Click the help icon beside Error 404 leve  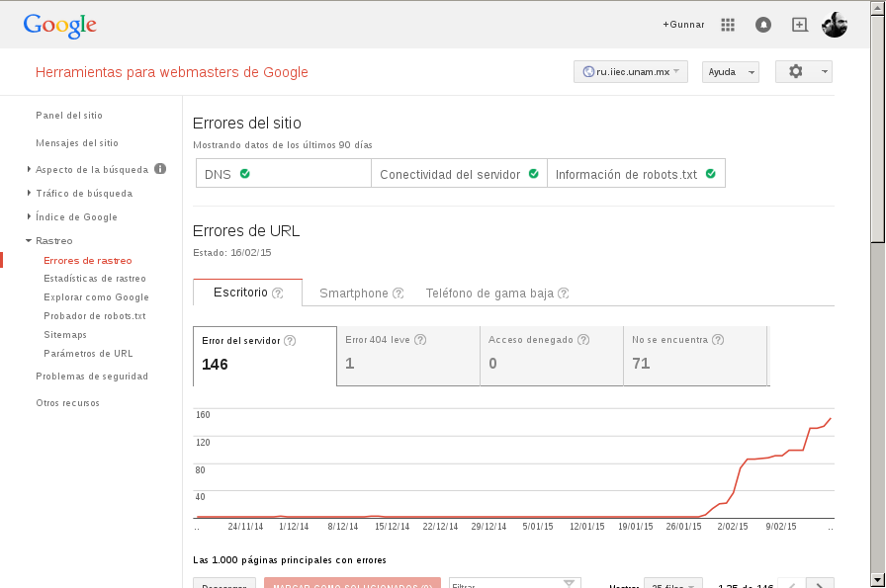pyautogui.click(x=420, y=340)
